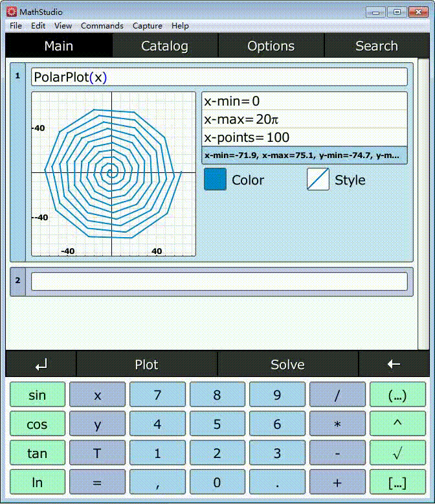Image resolution: width=435 pixels, height=504 pixels.
Task: Open the Help menu
Action: point(180,26)
